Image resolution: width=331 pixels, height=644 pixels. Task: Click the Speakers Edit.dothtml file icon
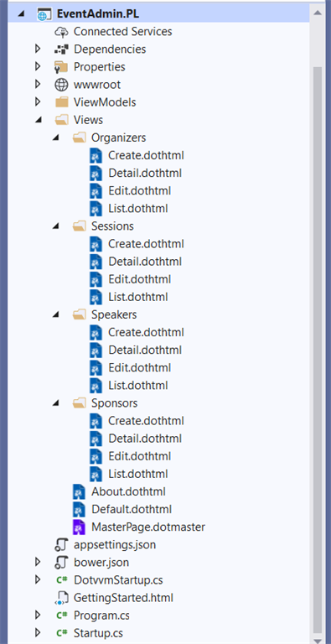click(96, 368)
